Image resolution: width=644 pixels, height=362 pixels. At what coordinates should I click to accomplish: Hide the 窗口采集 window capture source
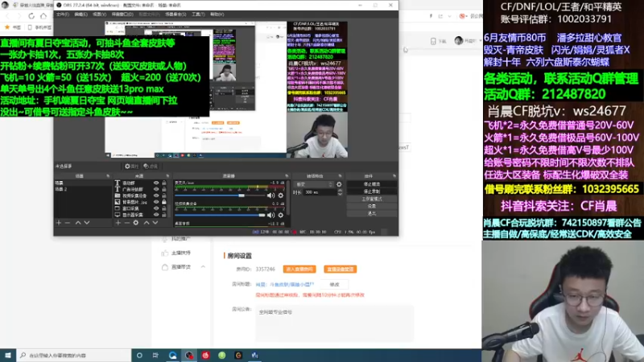tap(156, 208)
